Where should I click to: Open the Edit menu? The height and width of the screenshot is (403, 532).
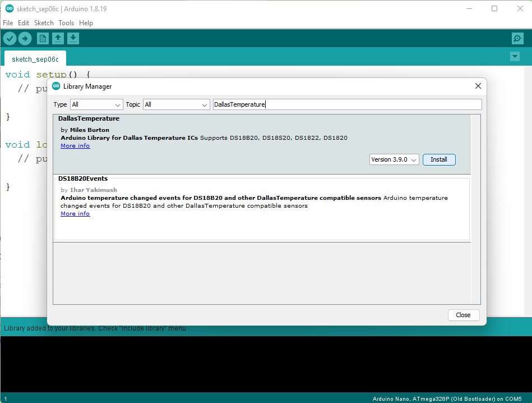click(x=24, y=23)
